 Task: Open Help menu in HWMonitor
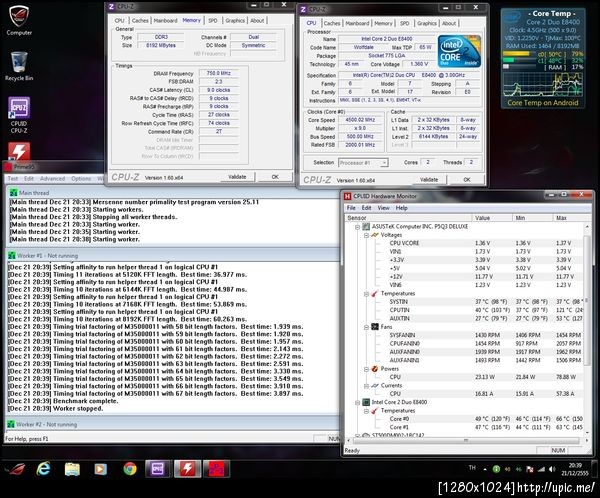point(401,208)
